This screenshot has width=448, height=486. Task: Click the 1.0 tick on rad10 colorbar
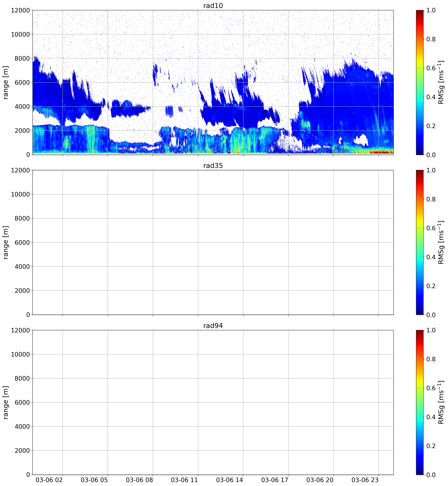431,10
